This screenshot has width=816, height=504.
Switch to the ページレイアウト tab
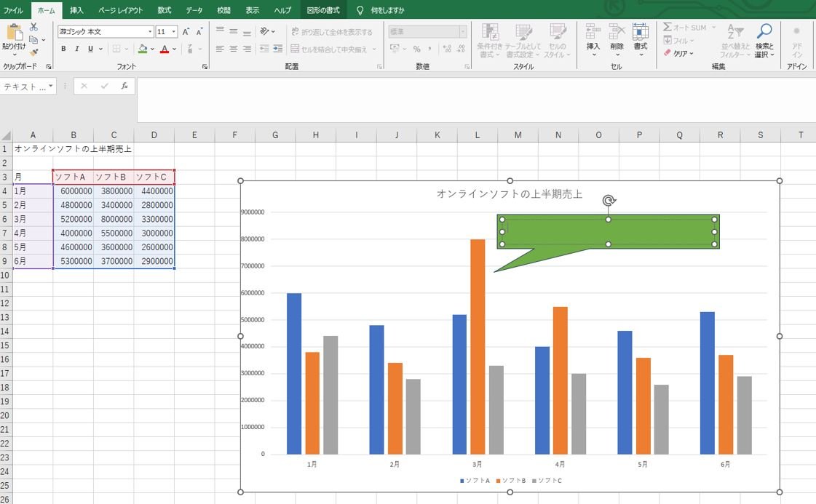point(121,10)
